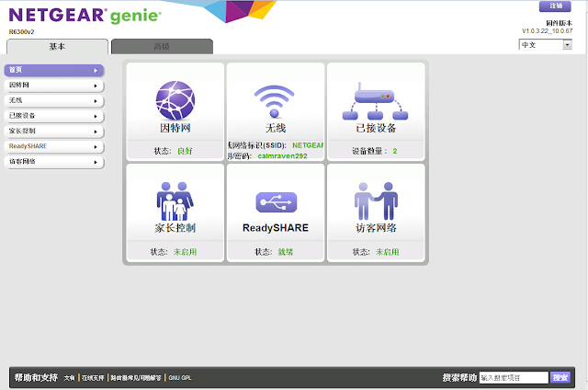Select 已接设备 in the sidebar menu
The image size is (588, 390).
click(x=54, y=116)
